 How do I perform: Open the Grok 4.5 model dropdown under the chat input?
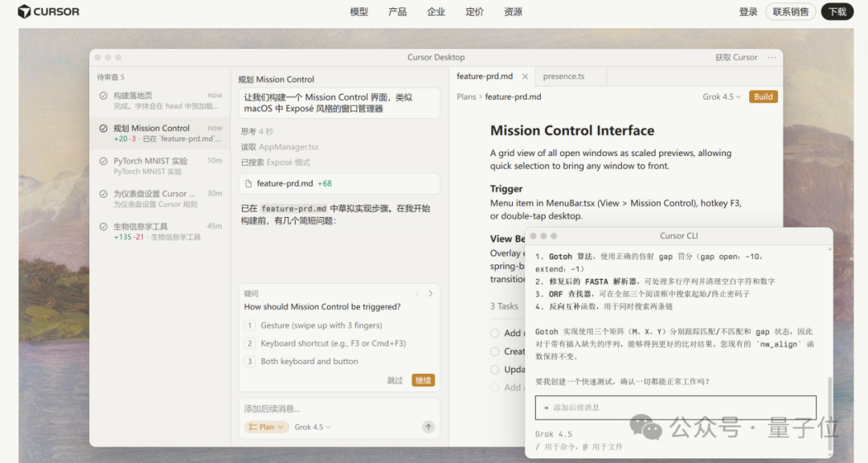coord(313,427)
